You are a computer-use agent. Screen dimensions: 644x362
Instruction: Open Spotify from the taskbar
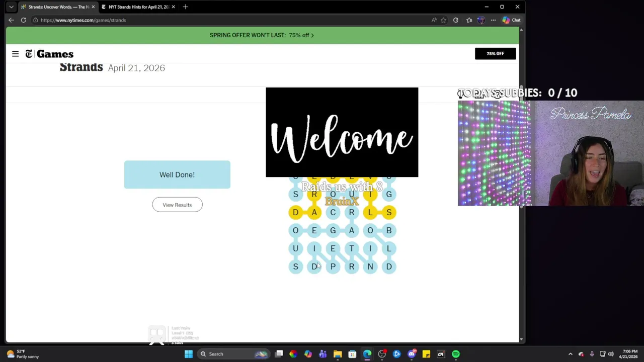[x=455, y=354]
